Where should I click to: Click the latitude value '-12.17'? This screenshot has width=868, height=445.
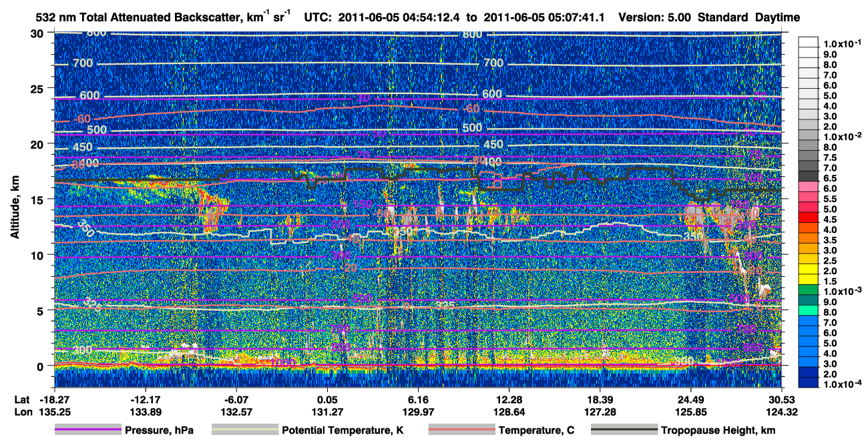tap(145, 400)
